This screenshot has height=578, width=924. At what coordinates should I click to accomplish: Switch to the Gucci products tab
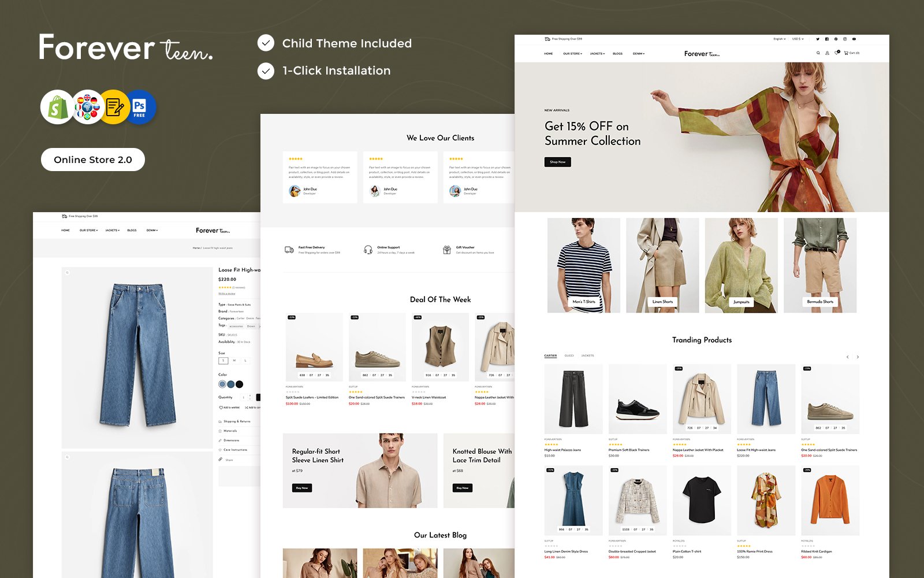pos(569,356)
